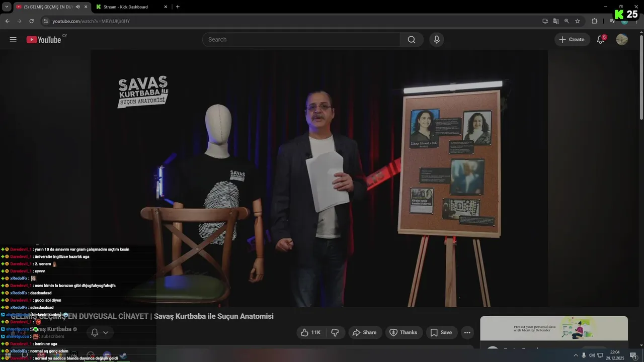Open a new browser tab

[178, 7]
